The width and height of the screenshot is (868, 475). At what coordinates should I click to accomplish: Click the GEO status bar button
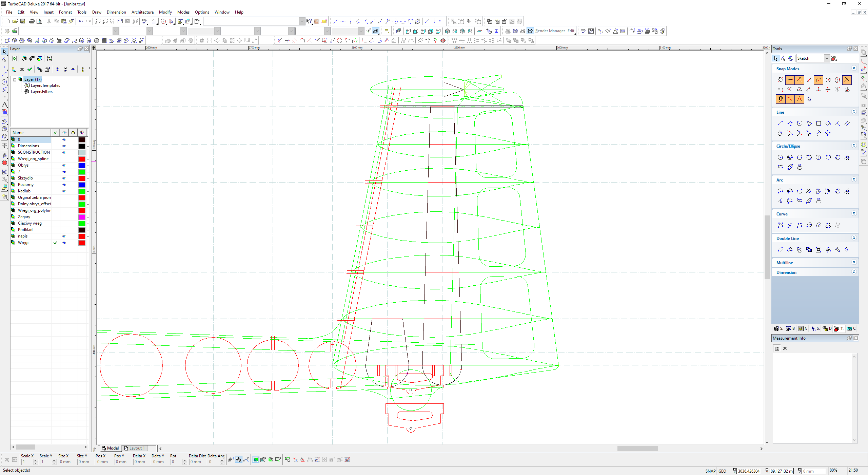pyautogui.click(x=722, y=471)
